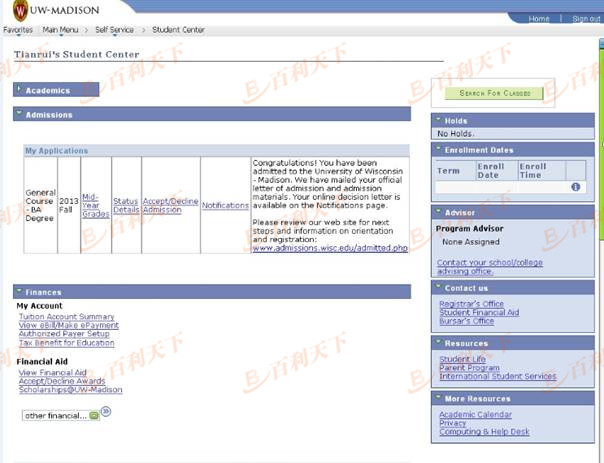Click the 'My Account' heading
The width and height of the screenshot is (604, 463).
pos(39,306)
